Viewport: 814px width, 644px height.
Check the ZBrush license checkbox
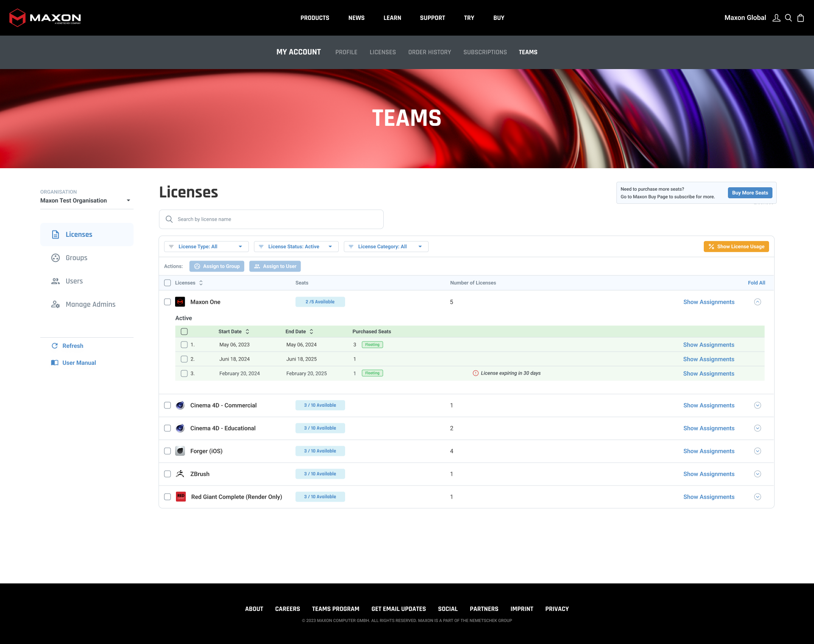(x=167, y=474)
